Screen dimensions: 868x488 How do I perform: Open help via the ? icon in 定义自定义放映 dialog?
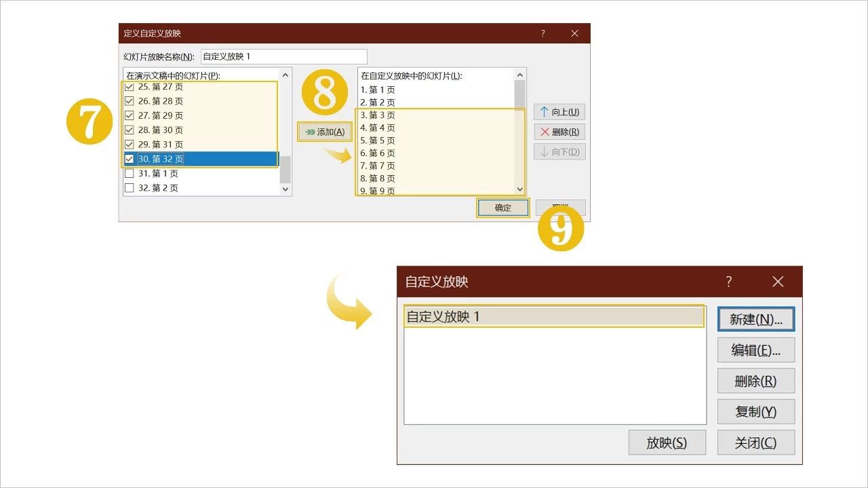pyautogui.click(x=542, y=33)
